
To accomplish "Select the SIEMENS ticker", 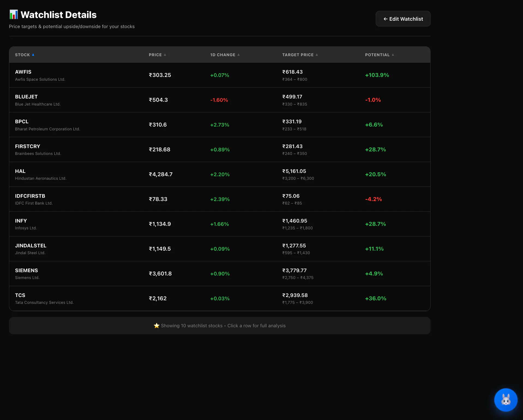I will 26,270.
